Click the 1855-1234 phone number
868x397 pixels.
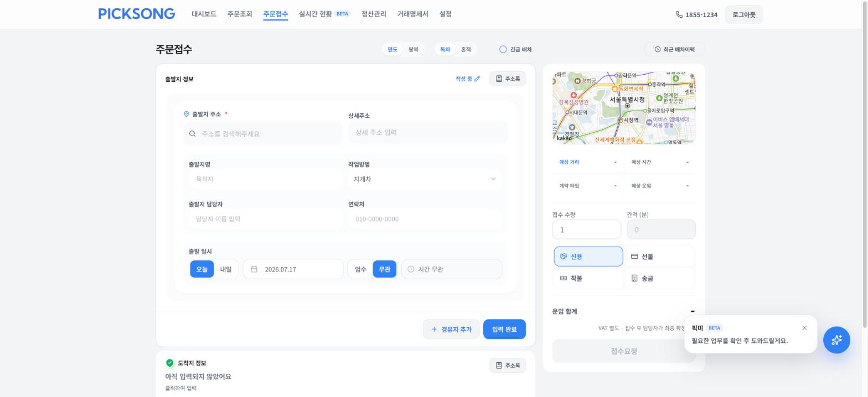(701, 14)
